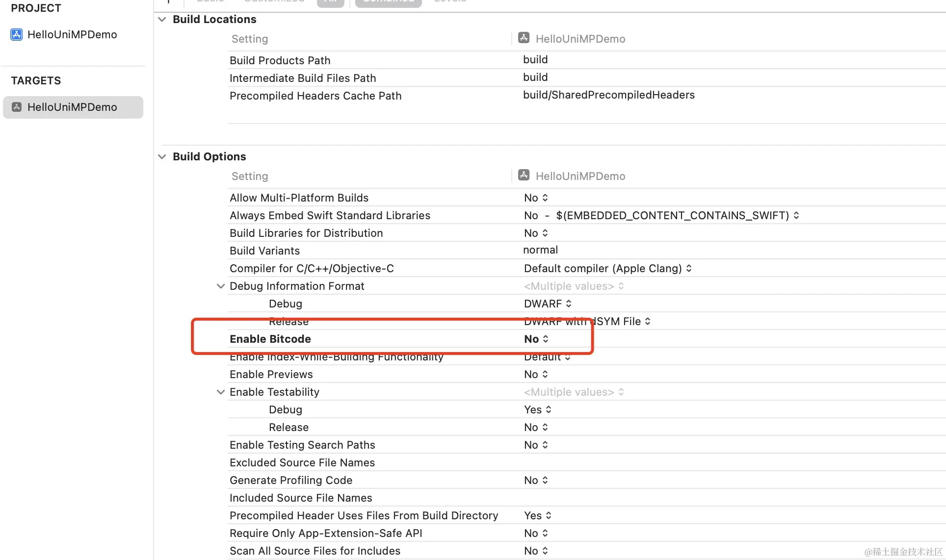This screenshot has width=946, height=560.
Task: Click target icon in Build Locations column header
Action: click(x=524, y=38)
